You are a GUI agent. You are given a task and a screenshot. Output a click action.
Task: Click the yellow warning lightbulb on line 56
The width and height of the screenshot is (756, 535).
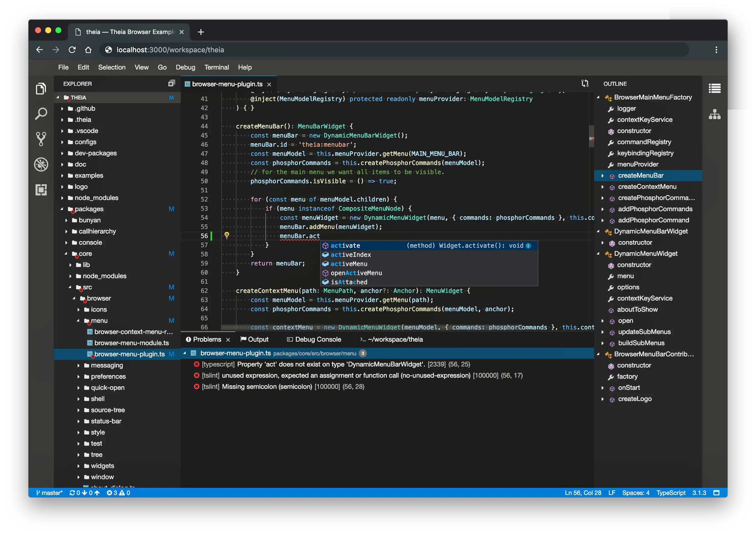tap(226, 236)
